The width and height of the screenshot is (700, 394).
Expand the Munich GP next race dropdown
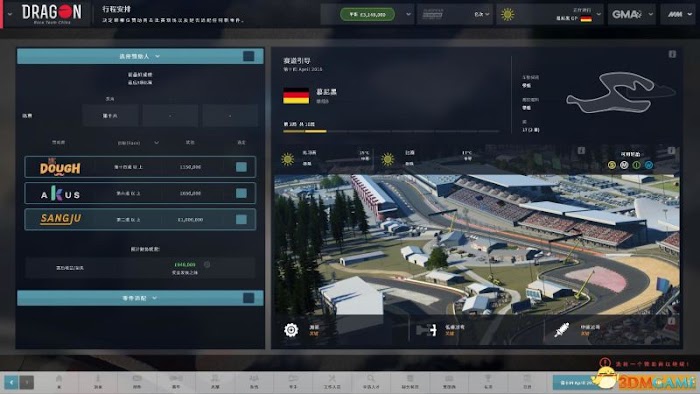point(599,14)
